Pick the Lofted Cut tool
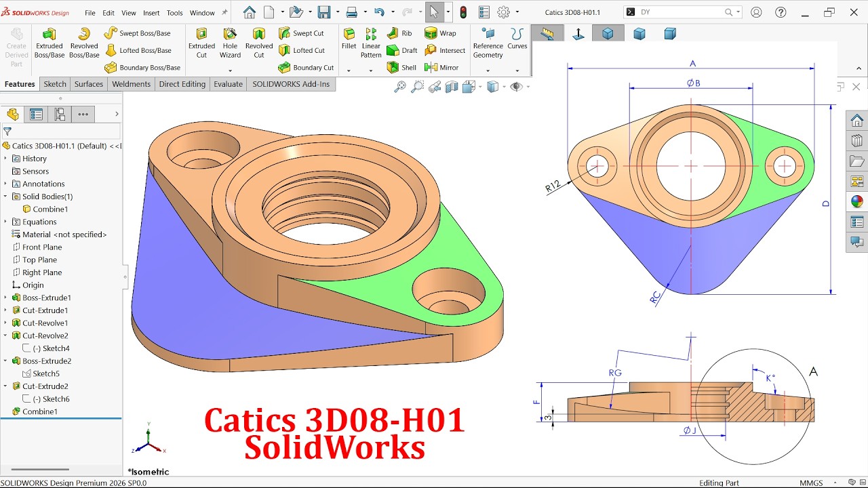 [302, 50]
